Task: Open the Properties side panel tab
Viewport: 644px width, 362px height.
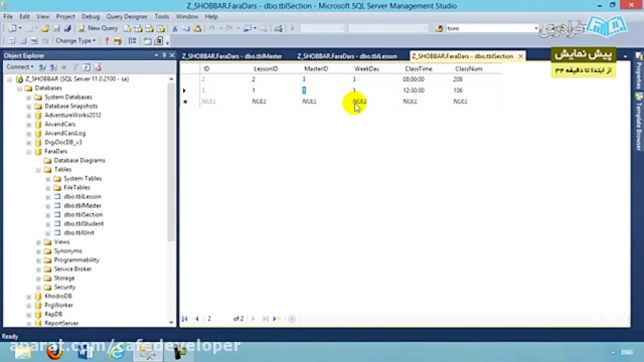Action: [x=639, y=70]
